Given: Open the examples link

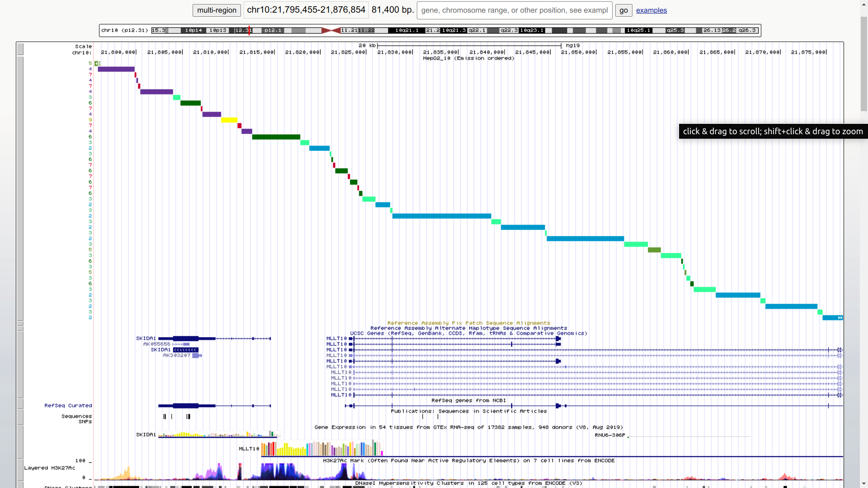Looking at the screenshot, I should click(651, 10).
